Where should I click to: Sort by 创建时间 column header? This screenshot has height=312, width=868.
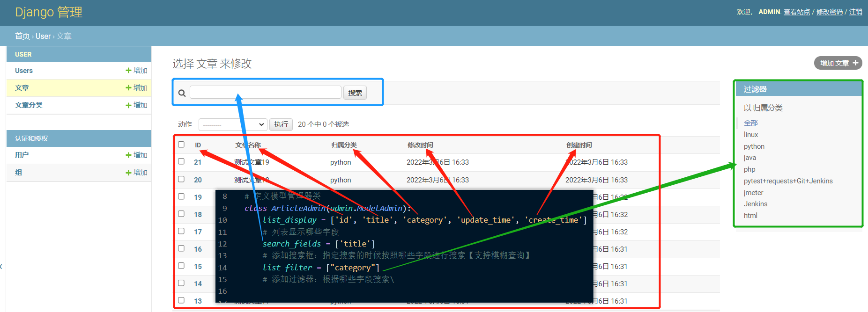point(579,145)
